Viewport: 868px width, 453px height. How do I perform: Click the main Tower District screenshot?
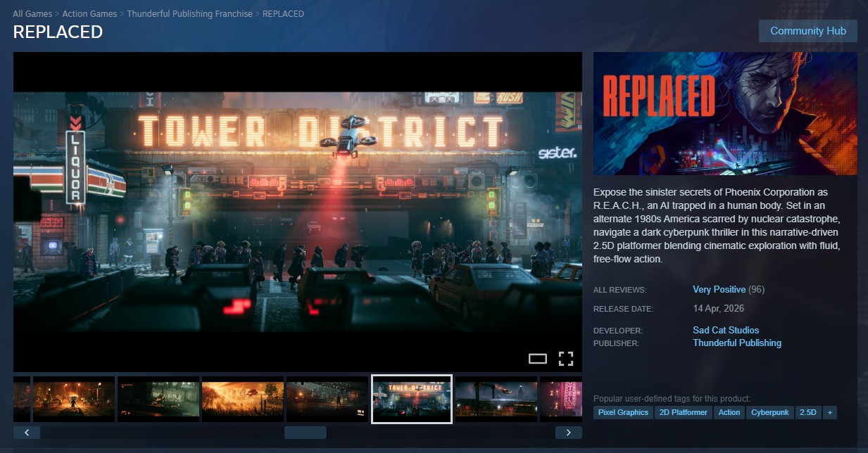click(x=298, y=212)
